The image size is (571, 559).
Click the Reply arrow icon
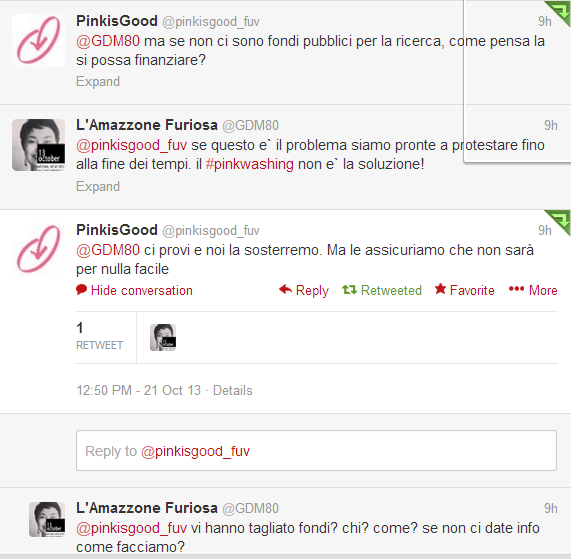tap(286, 290)
